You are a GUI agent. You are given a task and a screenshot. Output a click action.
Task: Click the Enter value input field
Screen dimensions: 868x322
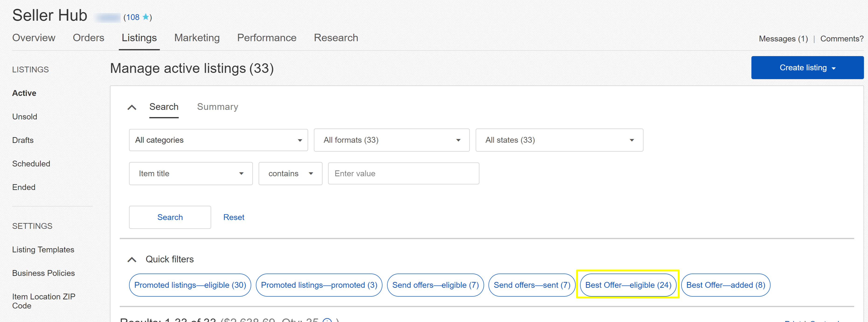pyautogui.click(x=403, y=174)
